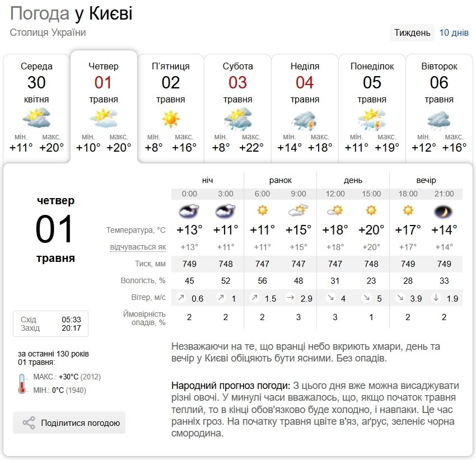The height and width of the screenshot is (460, 476).
Task: Click the moon icon at 21:00
Action: (444, 212)
